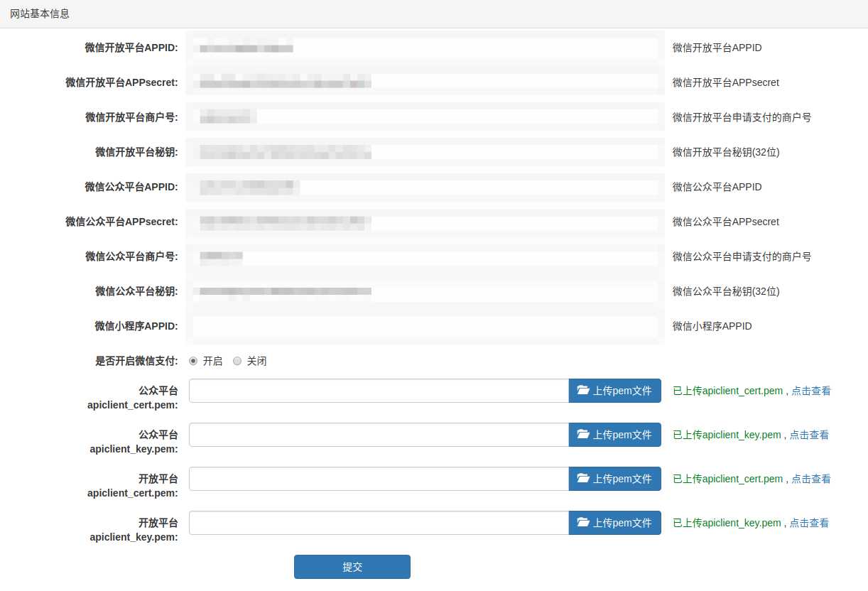Click the 微信开放平台秘钥(32位) hint text
This screenshot has width=868, height=591.
pos(726,152)
